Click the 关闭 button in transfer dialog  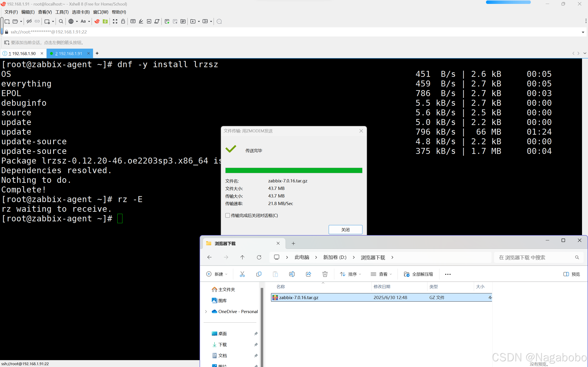coord(345,230)
